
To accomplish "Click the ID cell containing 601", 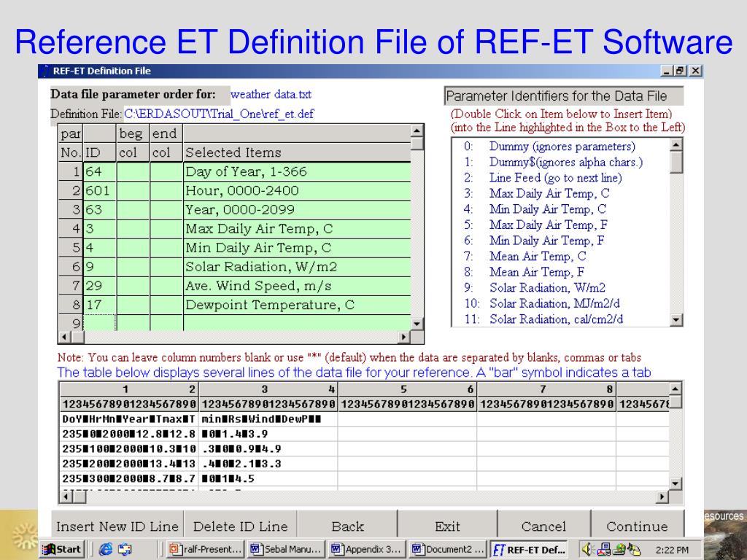I will (99, 190).
